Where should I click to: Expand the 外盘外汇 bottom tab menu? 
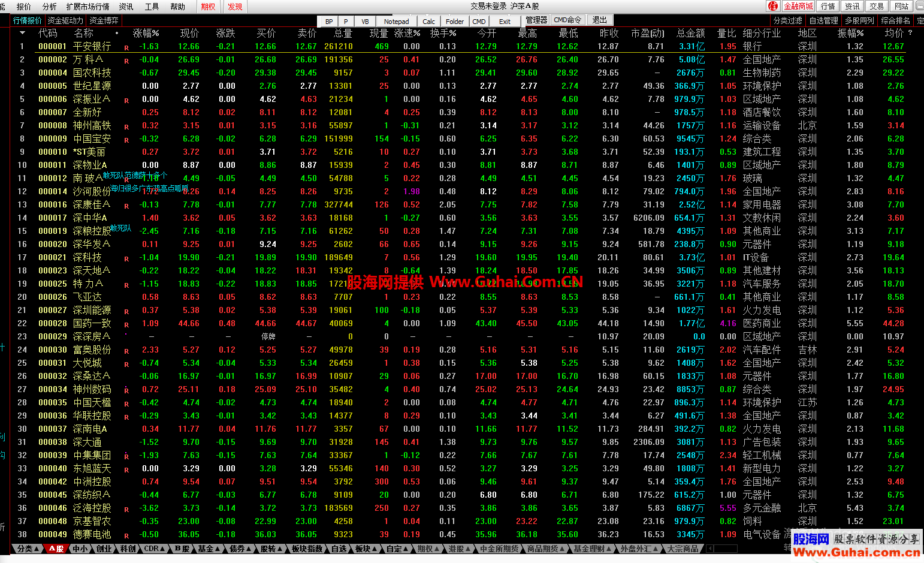[x=639, y=549]
